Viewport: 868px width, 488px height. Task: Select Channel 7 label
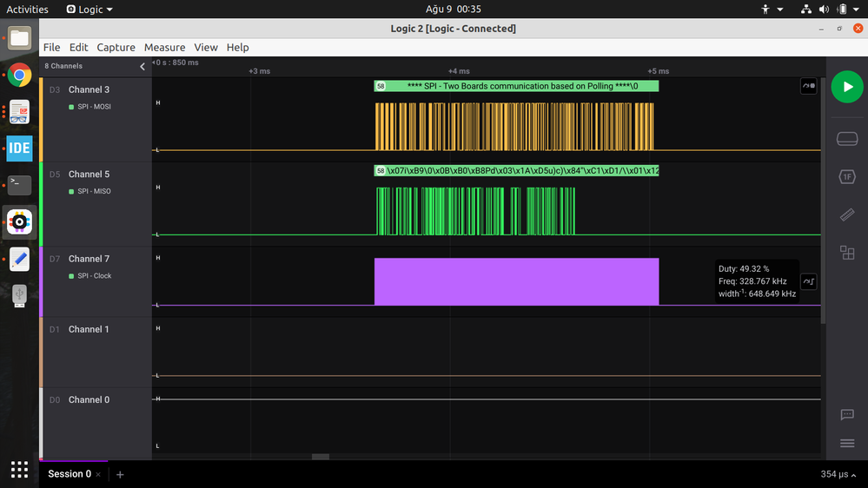(x=89, y=259)
